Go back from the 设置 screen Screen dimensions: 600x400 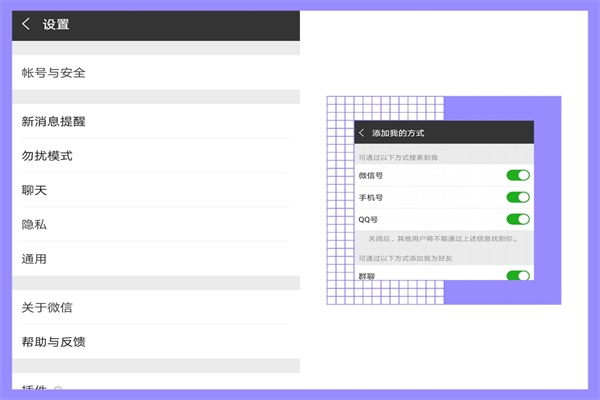pyautogui.click(x=26, y=24)
